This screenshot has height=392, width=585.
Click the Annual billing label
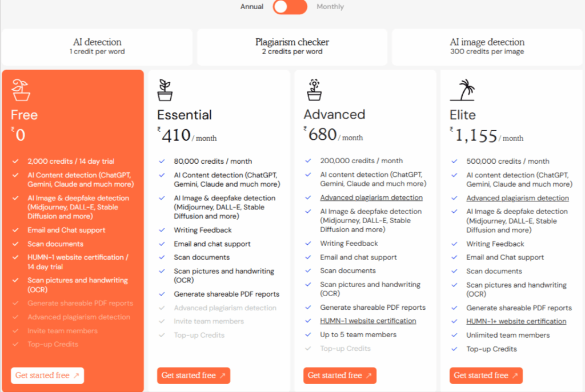252,7
